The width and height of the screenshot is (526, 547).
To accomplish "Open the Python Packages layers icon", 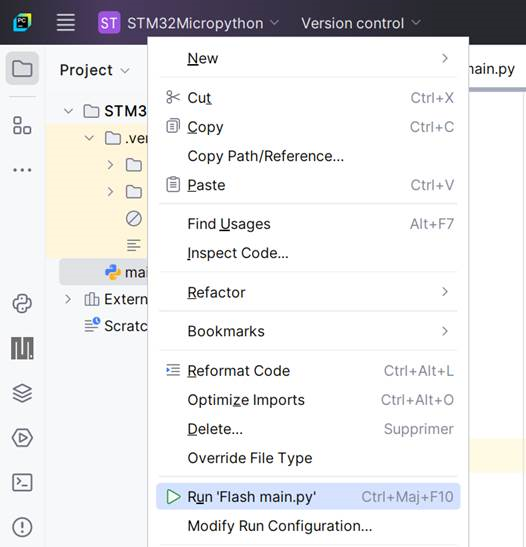I will coord(22,393).
